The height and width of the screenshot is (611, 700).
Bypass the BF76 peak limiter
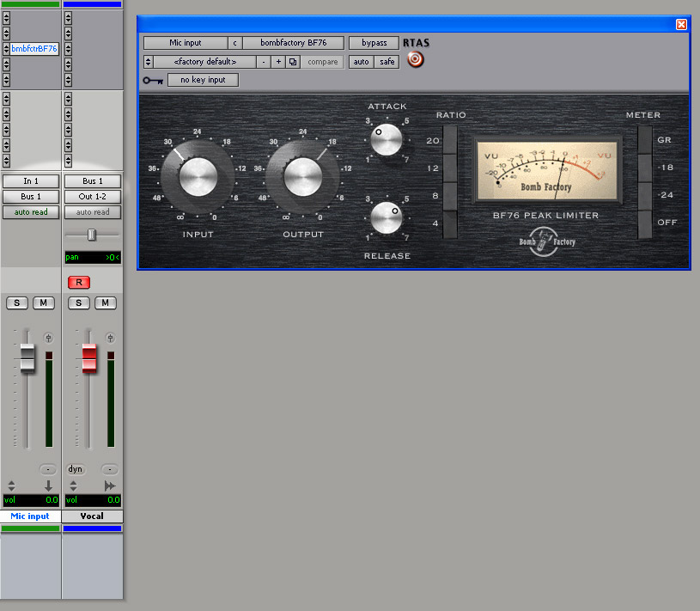(x=373, y=42)
